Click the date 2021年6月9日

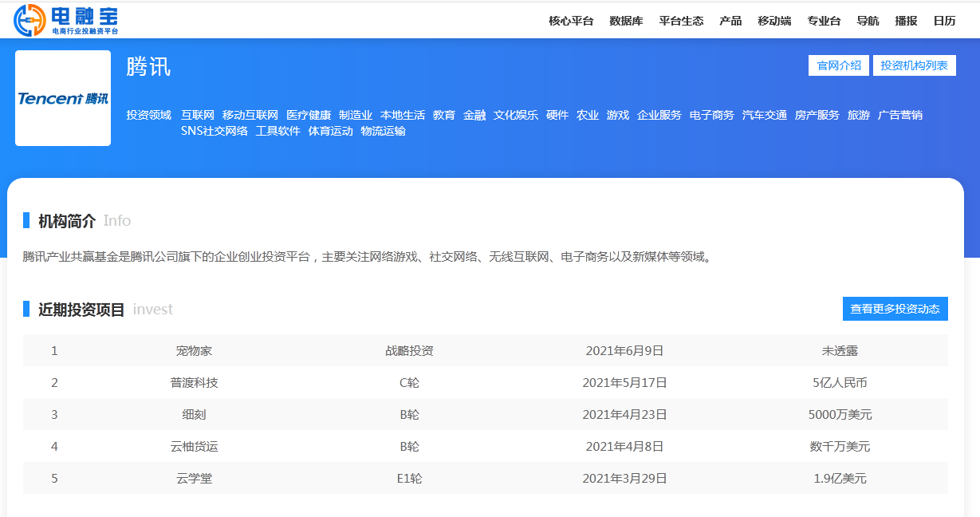[x=624, y=350]
